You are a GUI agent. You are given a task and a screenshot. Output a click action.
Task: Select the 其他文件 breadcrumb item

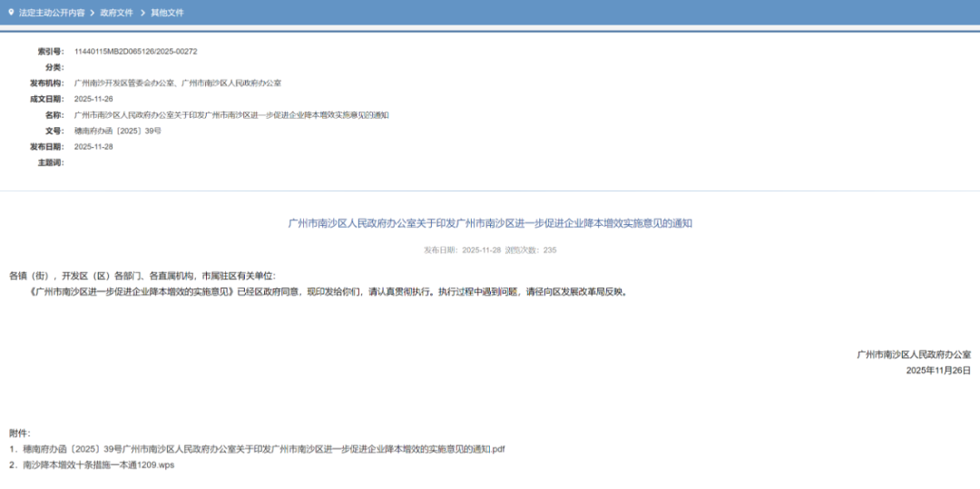click(x=167, y=13)
